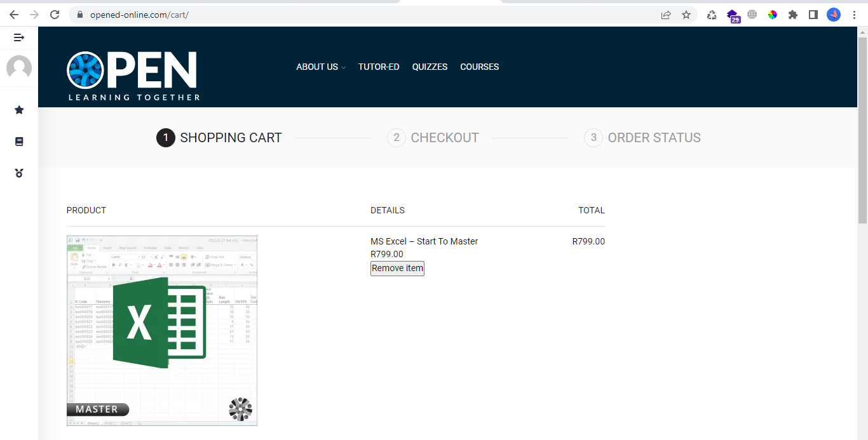The height and width of the screenshot is (440, 868).
Task: Expand the left sidebar menu toggle
Action: coord(19,37)
